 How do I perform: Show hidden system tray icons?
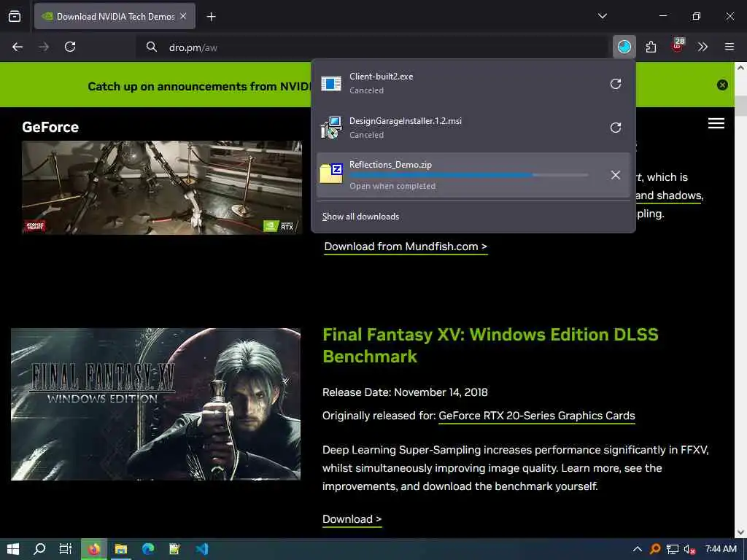pos(638,549)
